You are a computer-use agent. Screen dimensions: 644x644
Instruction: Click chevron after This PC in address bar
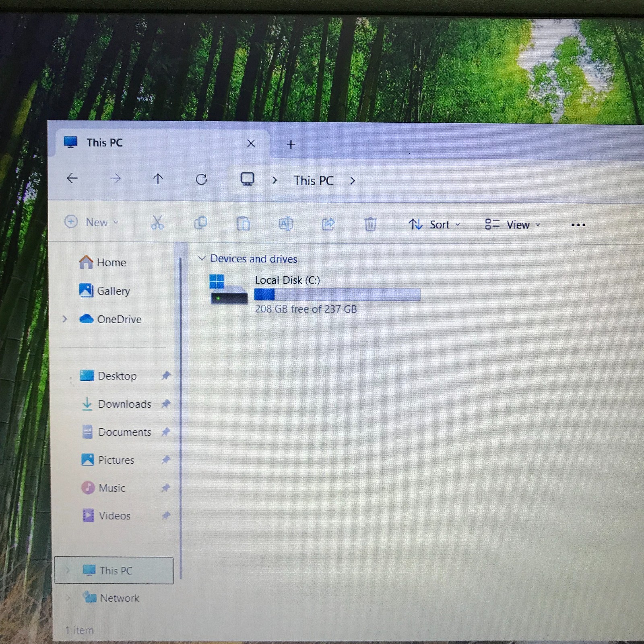tap(353, 181)
